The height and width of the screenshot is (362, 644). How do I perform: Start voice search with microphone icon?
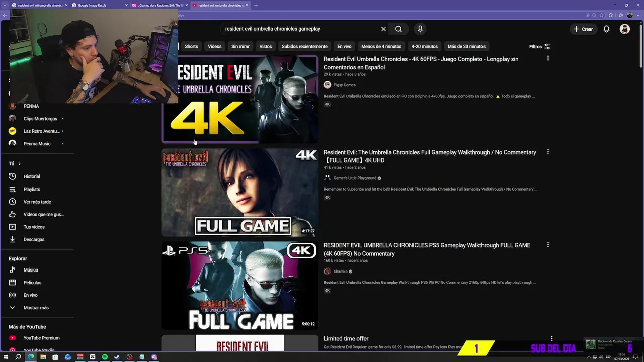point(420,29)
